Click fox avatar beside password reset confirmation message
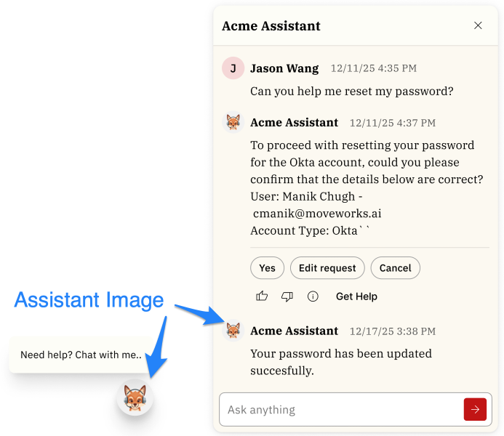The image size is (504, 436). 233,122
